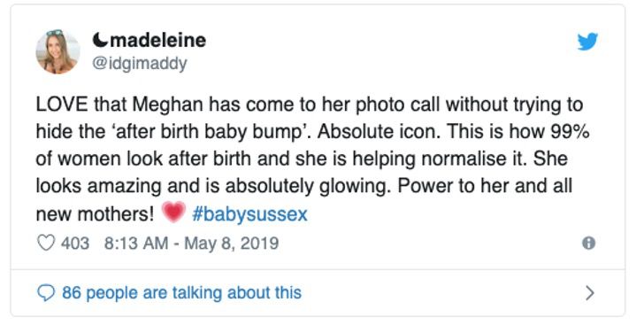Open the @idgimaddy handle
644x333 pixels.
(140, 64)
